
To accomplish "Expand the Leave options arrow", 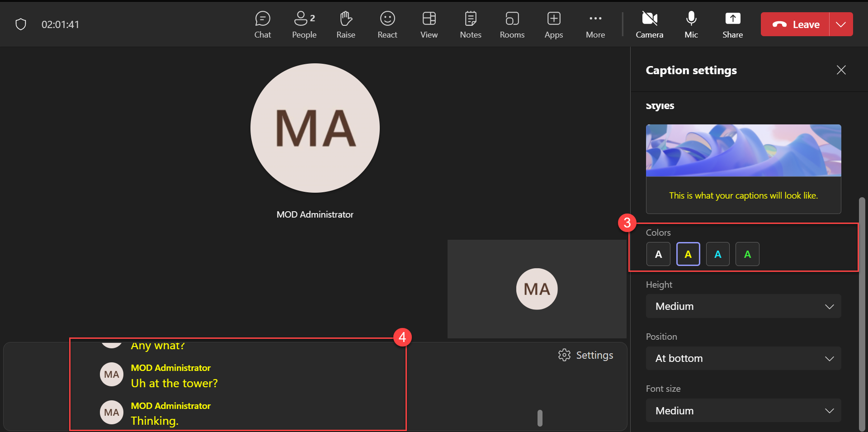I will [841, 24].
